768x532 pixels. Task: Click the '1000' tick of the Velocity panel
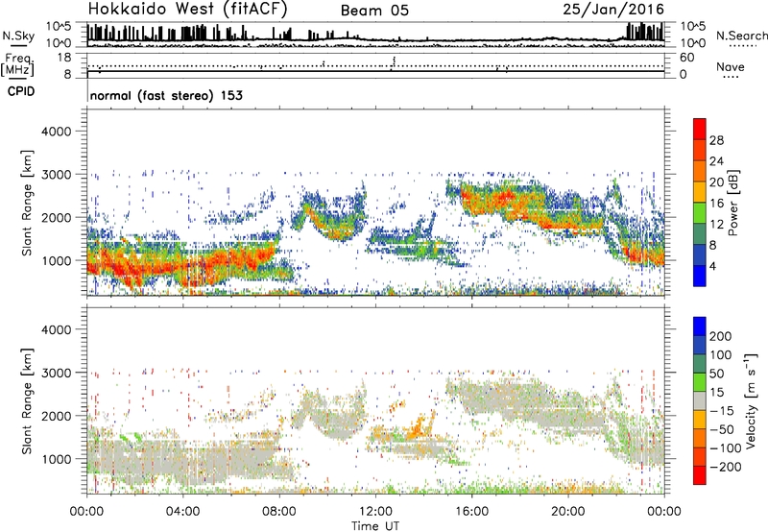[x=56, y=459]
